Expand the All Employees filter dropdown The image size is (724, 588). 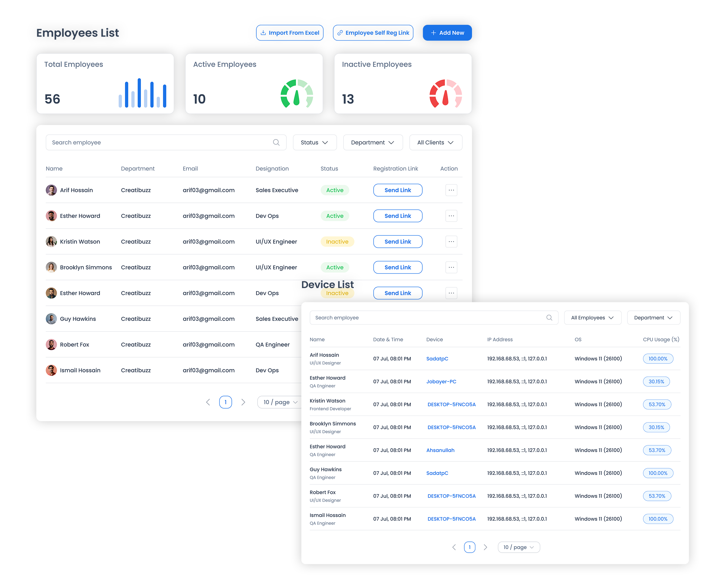pyautogui.click(x=592, y=318)
